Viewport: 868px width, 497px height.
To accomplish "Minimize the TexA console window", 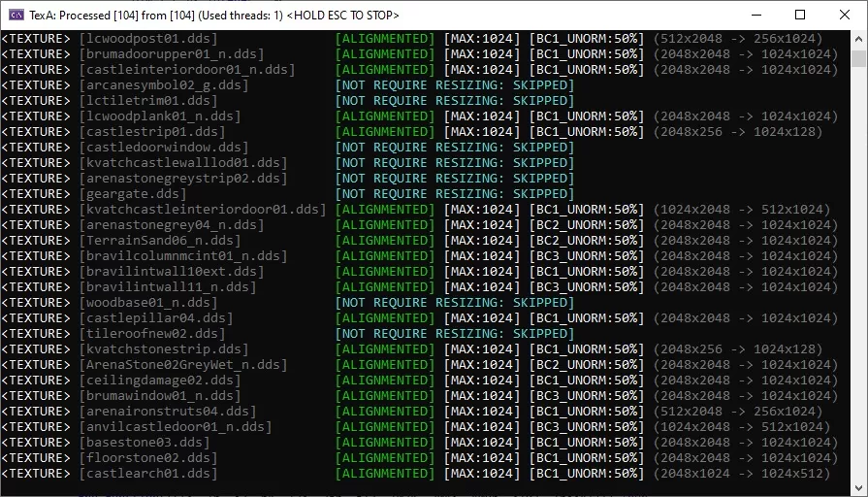I will [756, 15].
